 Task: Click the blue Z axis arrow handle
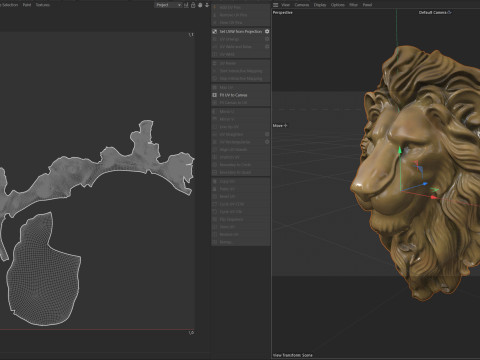[425, 184]
